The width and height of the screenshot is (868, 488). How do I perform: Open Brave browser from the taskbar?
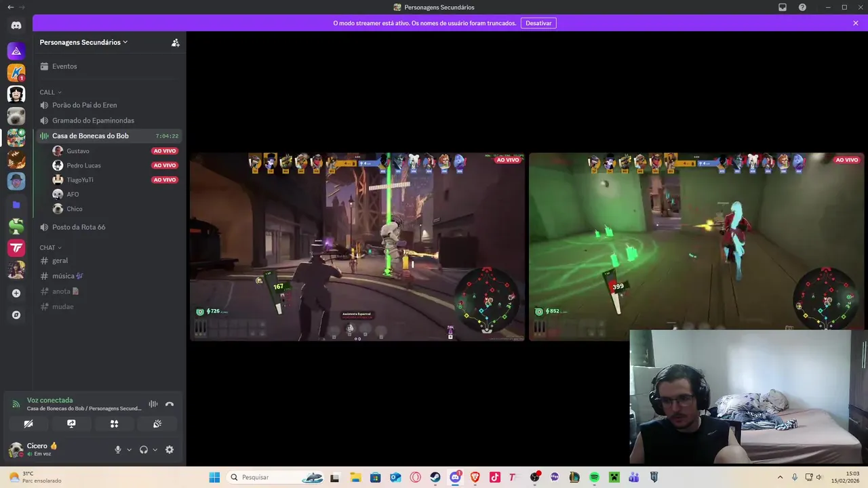point(475,477)
